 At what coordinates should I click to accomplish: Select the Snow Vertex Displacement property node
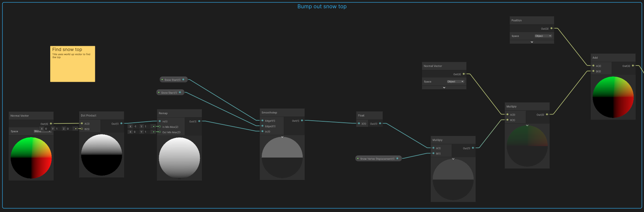click(378, 159)
